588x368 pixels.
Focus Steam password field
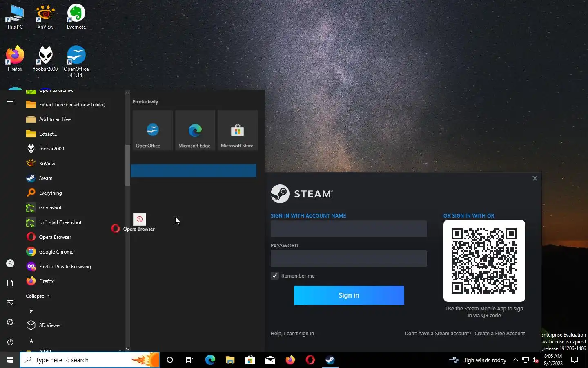[349, 258]
